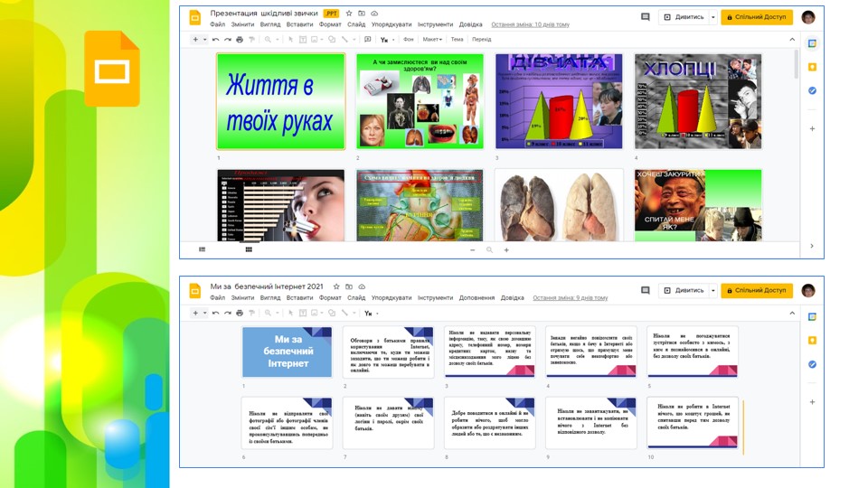Expand the Дивитись dropdown arrow in bottom window
868x488 pixels.
(713, 290)
